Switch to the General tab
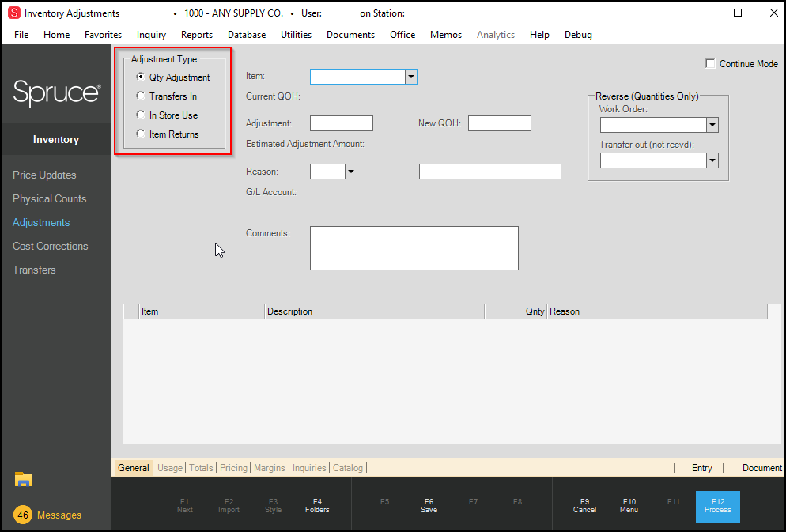The width and height of the screenshot is (786, 532). (134, 467)
